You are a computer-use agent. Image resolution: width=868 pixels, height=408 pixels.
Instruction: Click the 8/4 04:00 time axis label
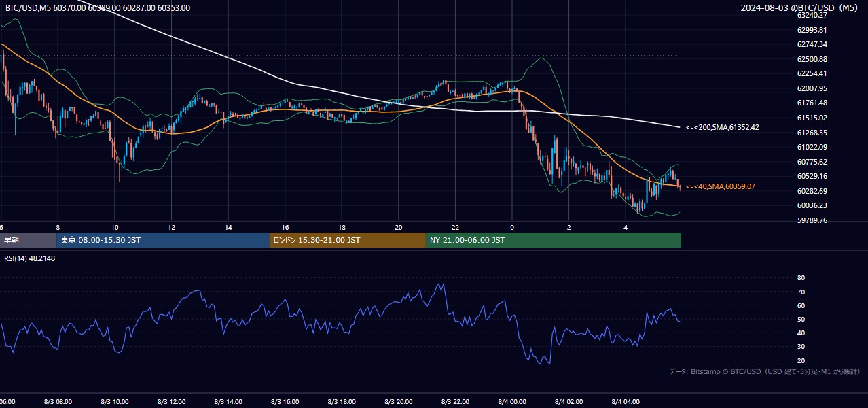626,402
